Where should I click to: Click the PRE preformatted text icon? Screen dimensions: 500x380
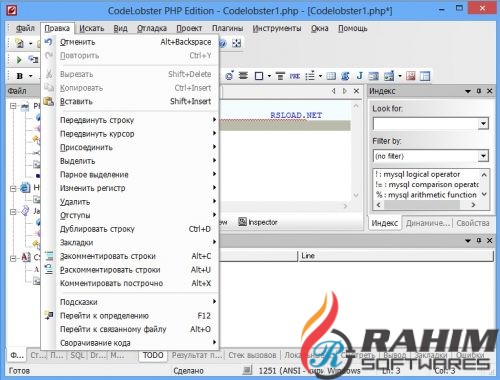click(x=295, y=76)
